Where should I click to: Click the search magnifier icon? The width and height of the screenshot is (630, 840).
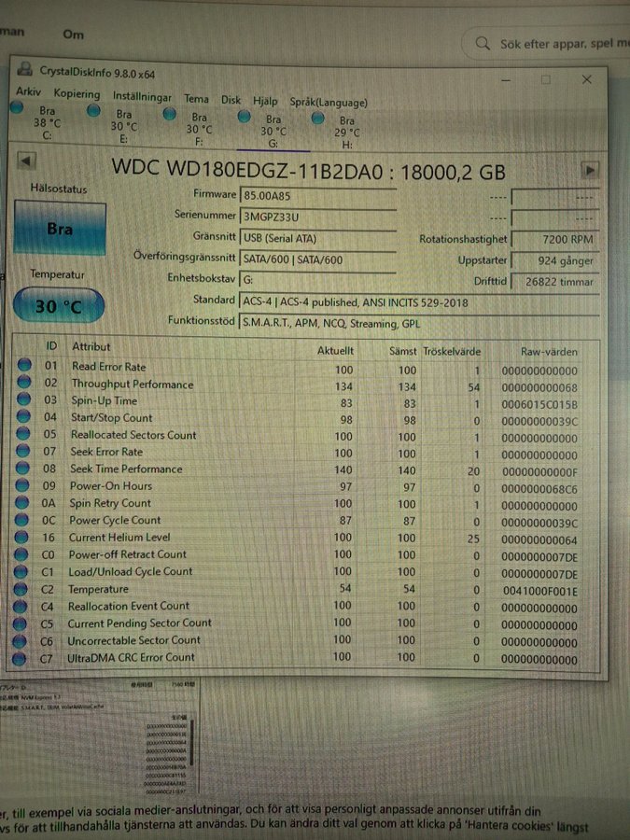tap(483, 43)
